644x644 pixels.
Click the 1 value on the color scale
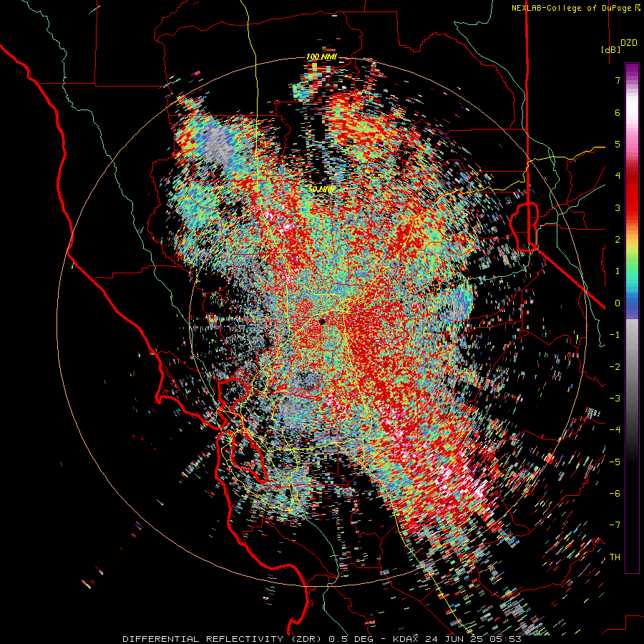click(618, 271)
